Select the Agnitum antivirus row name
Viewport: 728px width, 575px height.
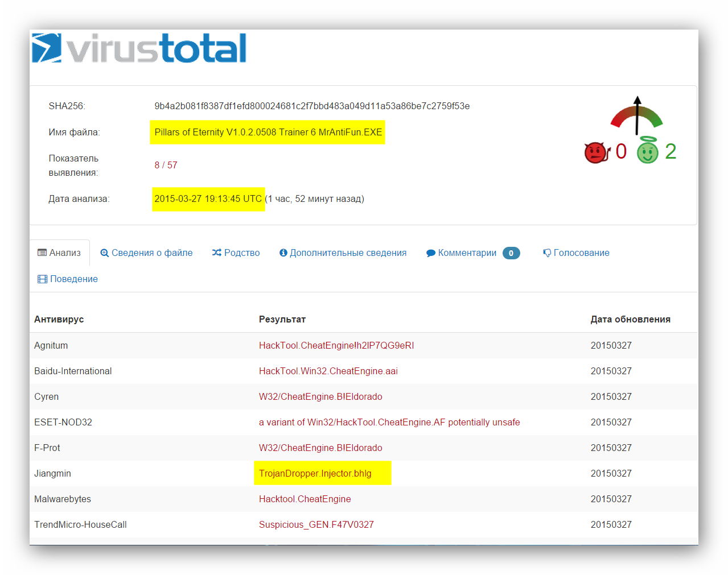click(51, 345)
